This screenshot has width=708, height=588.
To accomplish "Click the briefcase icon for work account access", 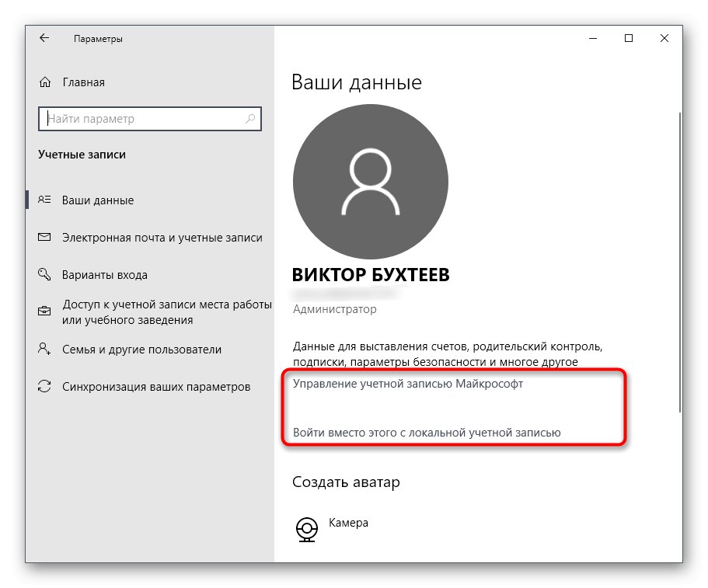I will point(44,311).
